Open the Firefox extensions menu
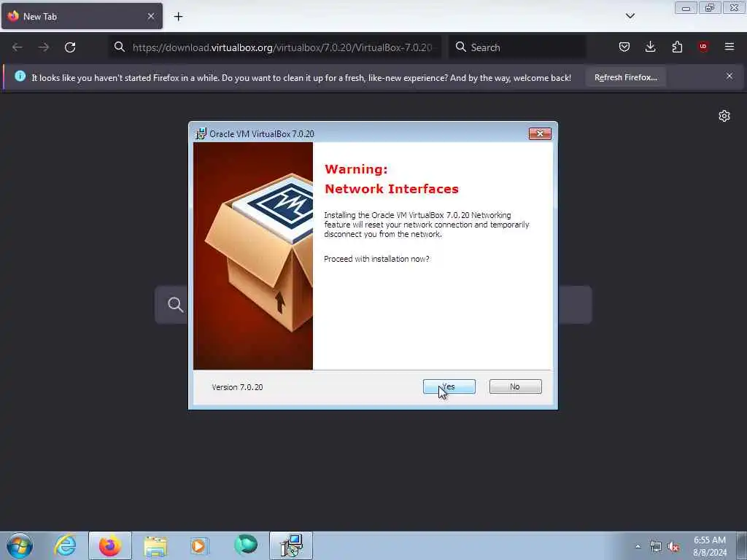The image size is (747, 560). [x=677, y=47]
